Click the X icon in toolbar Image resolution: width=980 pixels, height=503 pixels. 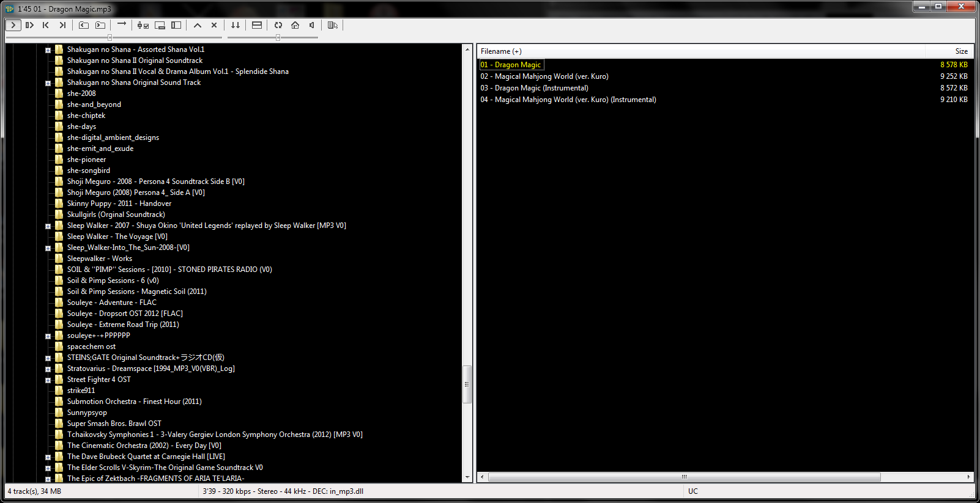(x=214, y=25)
